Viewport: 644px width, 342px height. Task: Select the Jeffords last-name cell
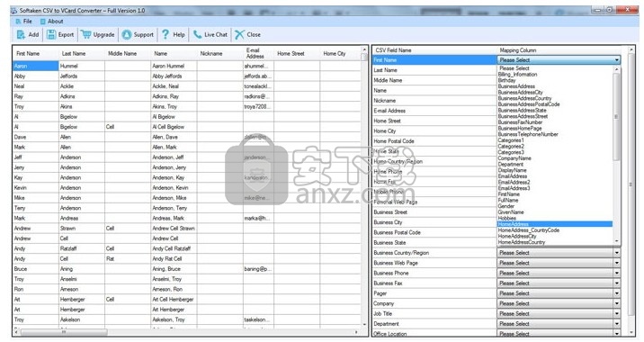coord(82,76)
